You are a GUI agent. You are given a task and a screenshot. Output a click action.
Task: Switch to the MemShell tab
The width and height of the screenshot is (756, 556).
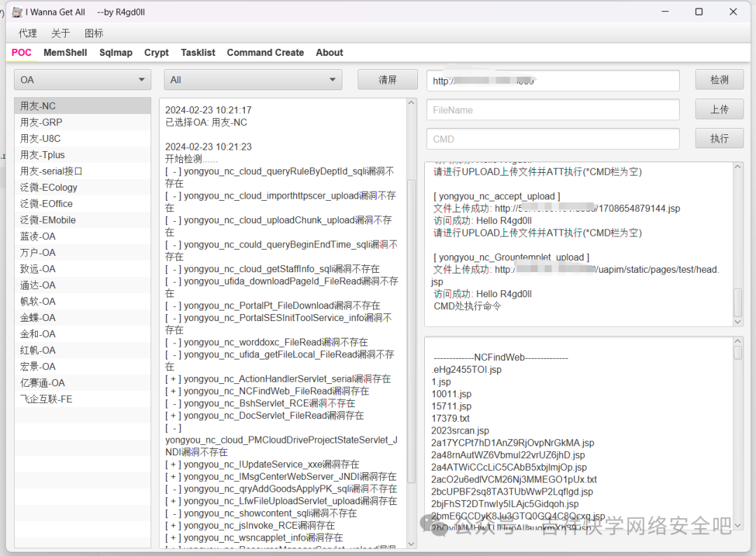click(65, 52)
